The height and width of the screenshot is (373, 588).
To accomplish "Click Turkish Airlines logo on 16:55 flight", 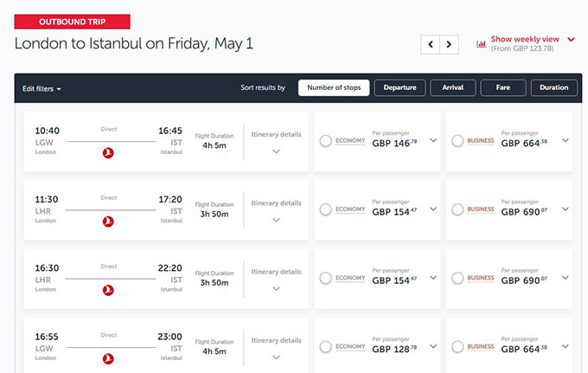I will pos(108,359).
